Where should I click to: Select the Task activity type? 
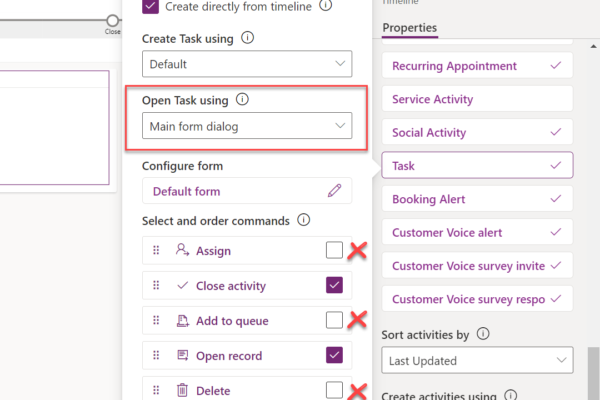[477, 166]
